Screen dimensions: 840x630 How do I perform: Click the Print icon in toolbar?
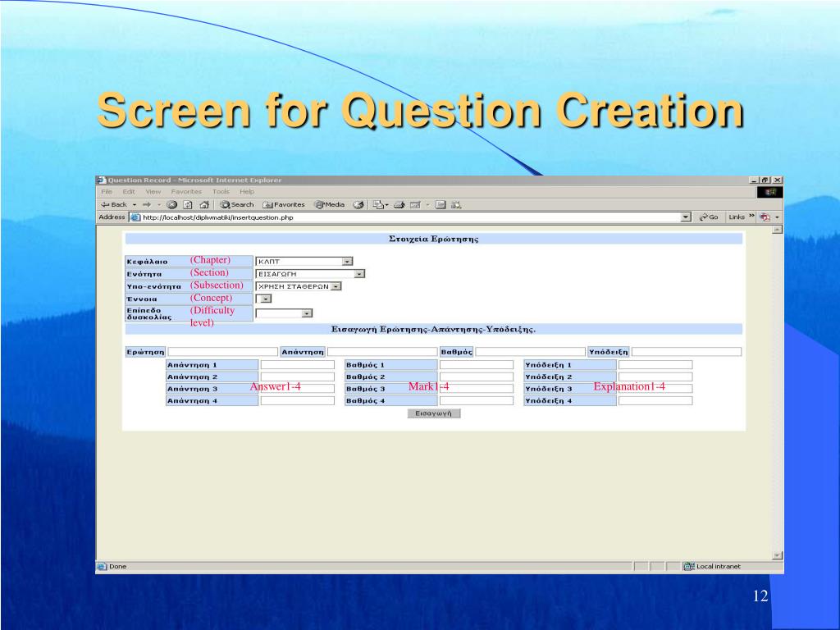(399, 204)
